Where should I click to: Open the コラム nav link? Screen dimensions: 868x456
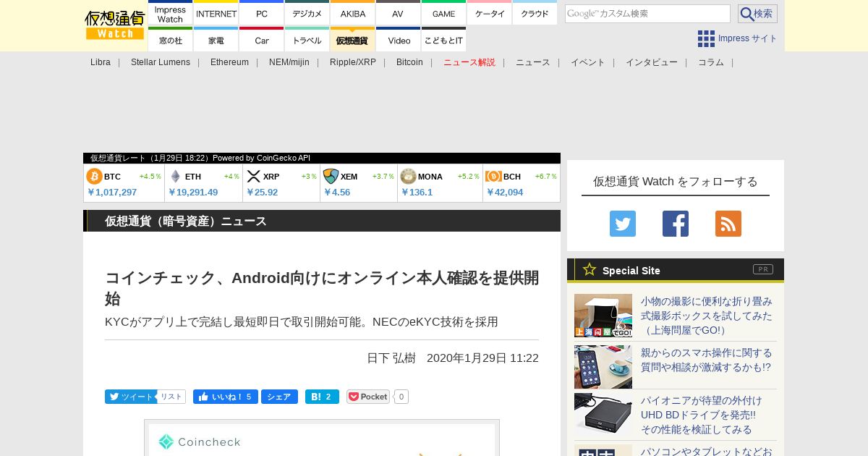pos(711,62)
